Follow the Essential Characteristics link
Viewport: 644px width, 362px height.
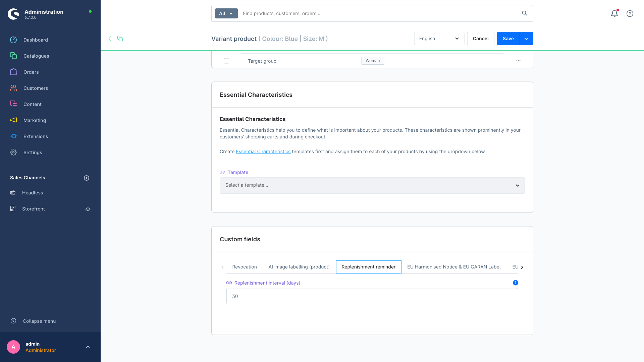263,152
